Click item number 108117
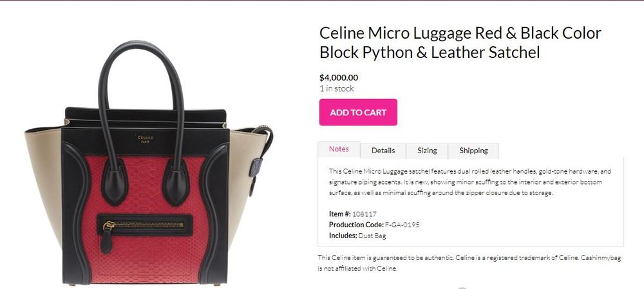This screenshot has height=289, width=644. point(364,214)
